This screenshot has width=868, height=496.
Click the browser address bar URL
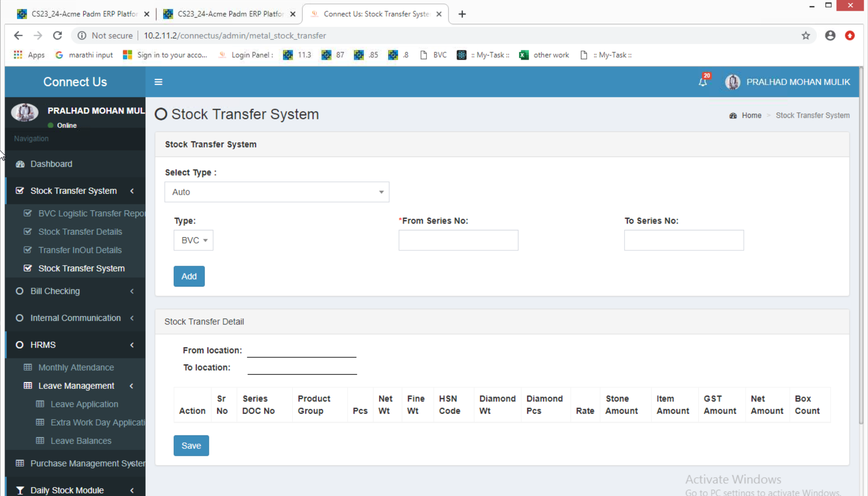click(x=235, y=35)
